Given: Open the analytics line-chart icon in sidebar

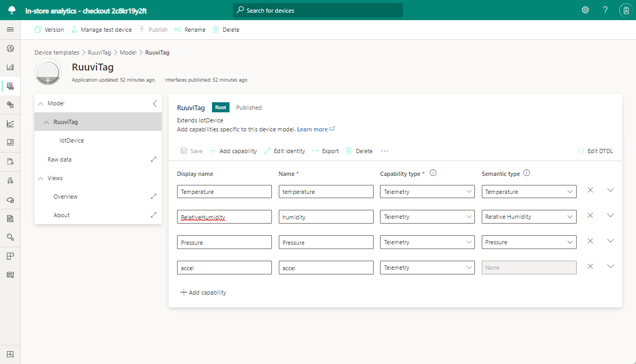Looking at the screenshot, I should point(10,123).
